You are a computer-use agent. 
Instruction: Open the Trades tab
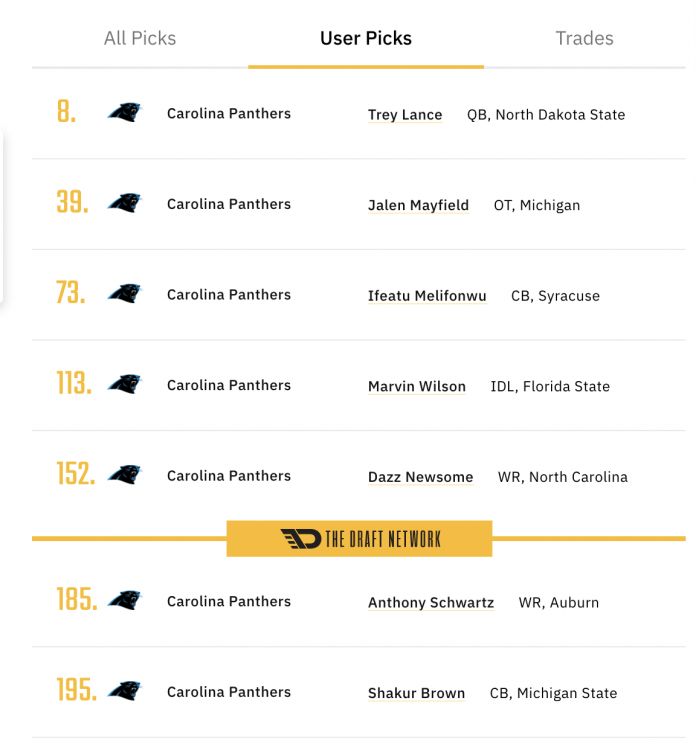click(585, 39)
